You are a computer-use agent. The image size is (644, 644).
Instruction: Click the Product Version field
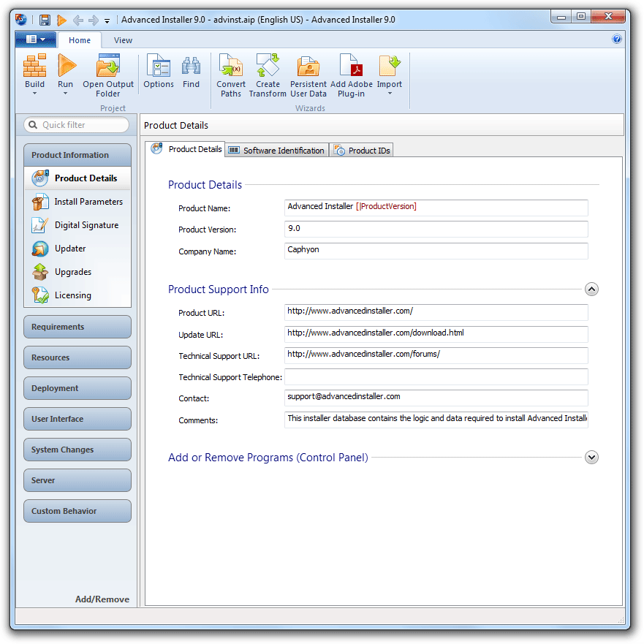[x=436, y=230]
